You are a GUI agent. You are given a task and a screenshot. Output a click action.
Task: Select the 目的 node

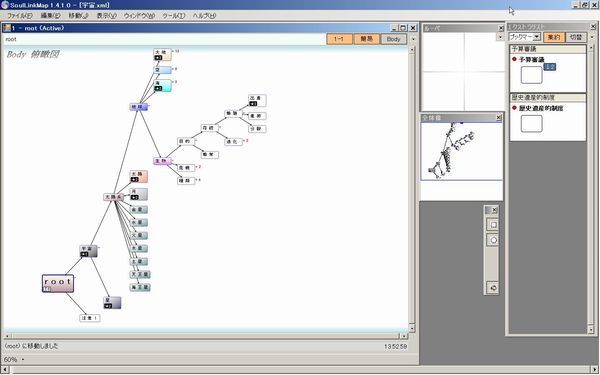(x=186, y=142)
